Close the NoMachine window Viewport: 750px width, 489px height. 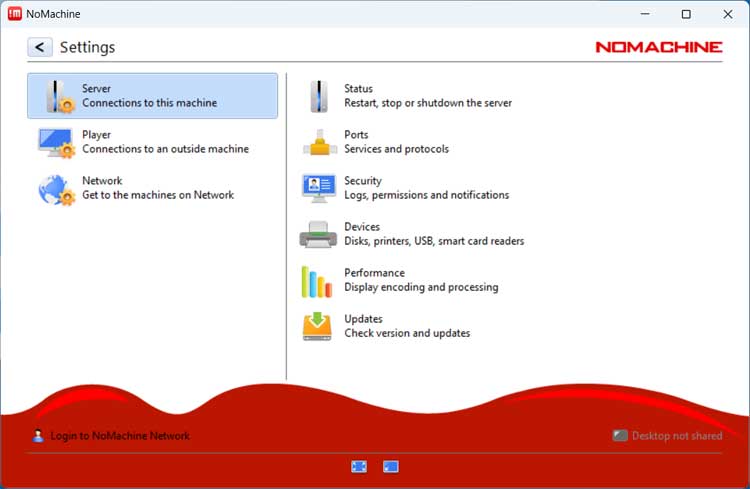point(728,14)
